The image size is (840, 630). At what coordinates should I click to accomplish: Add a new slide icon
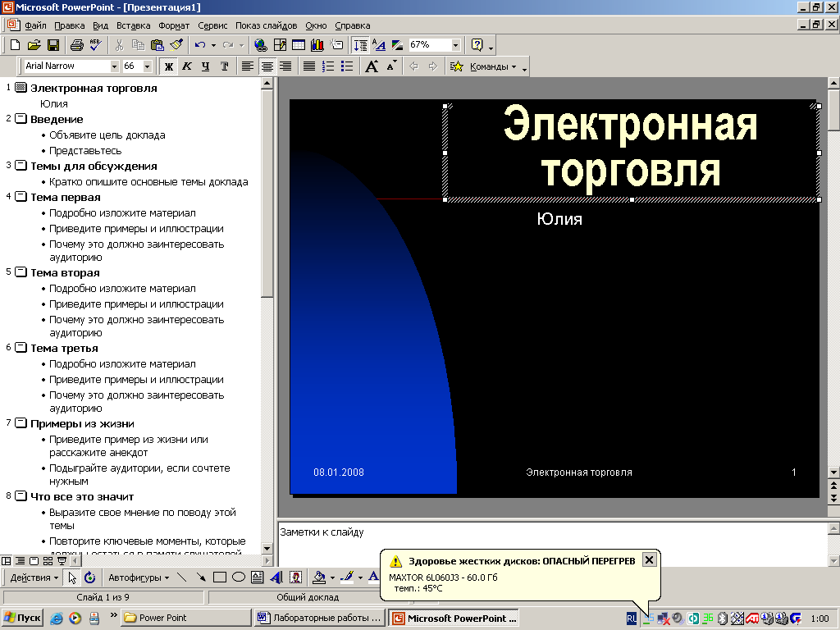click(336, 45)
